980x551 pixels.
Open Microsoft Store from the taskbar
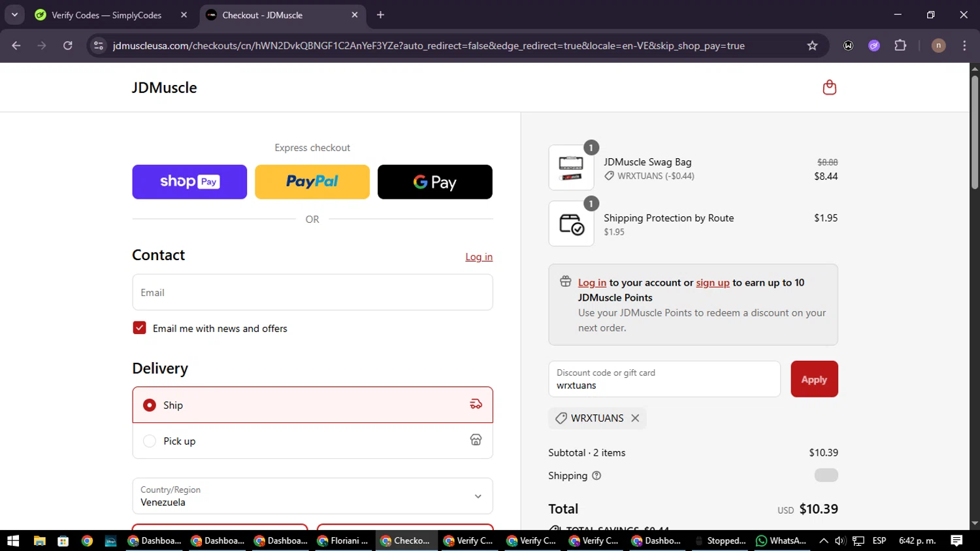click(x=63, y=541)
